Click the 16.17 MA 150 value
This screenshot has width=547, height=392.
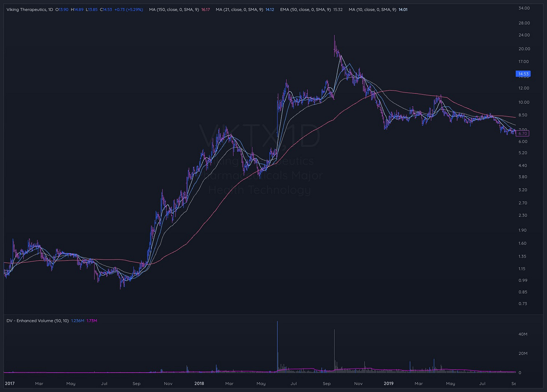(206, 9)
